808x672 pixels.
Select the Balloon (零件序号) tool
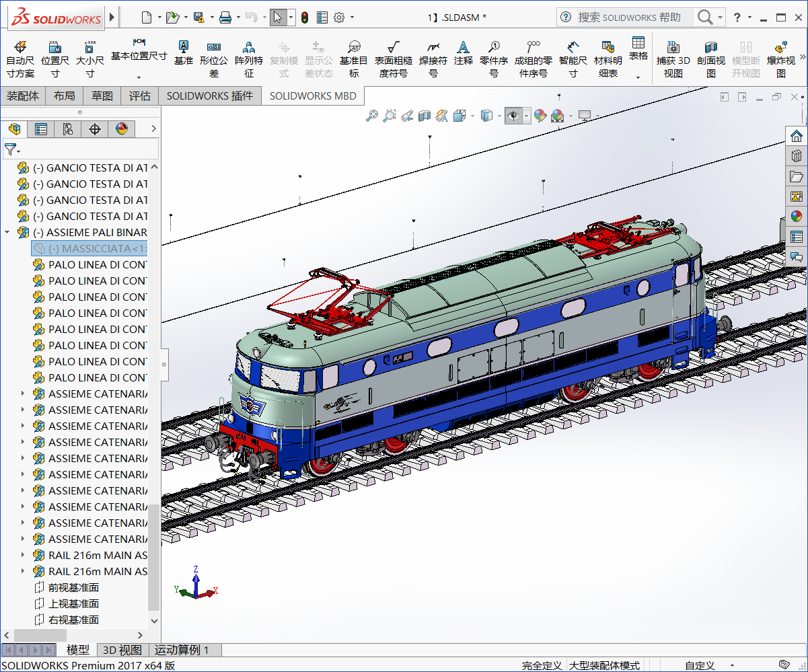pos(494,59)
